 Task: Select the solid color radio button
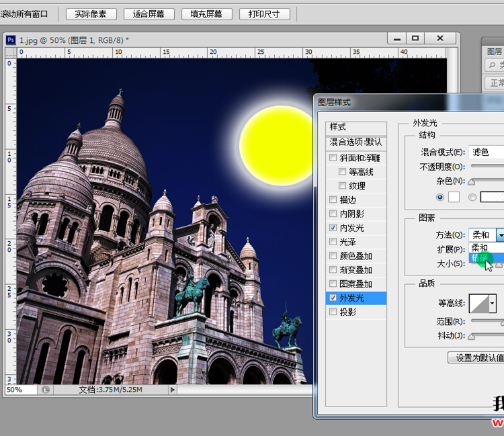[440, 197]
